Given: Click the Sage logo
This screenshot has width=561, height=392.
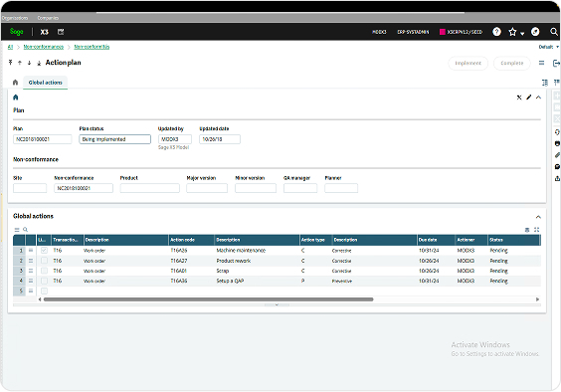Looking at the screenshot, I should (x=17, y=32).
